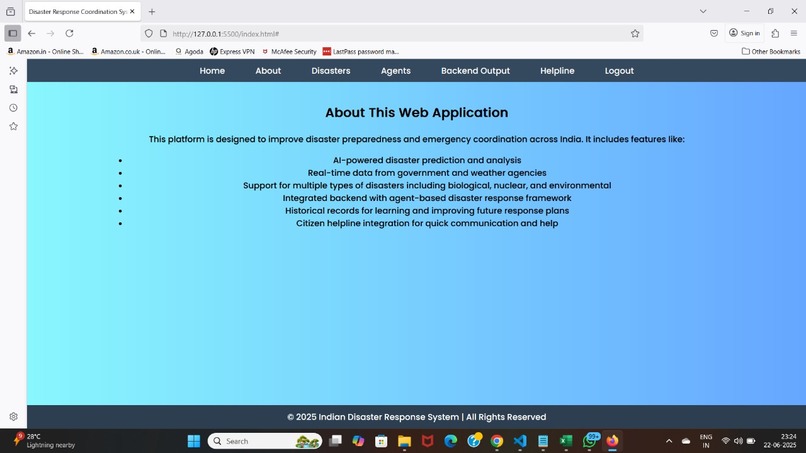
Task: Open Microsoft Store from the taskbar
Action: [381, 441]
